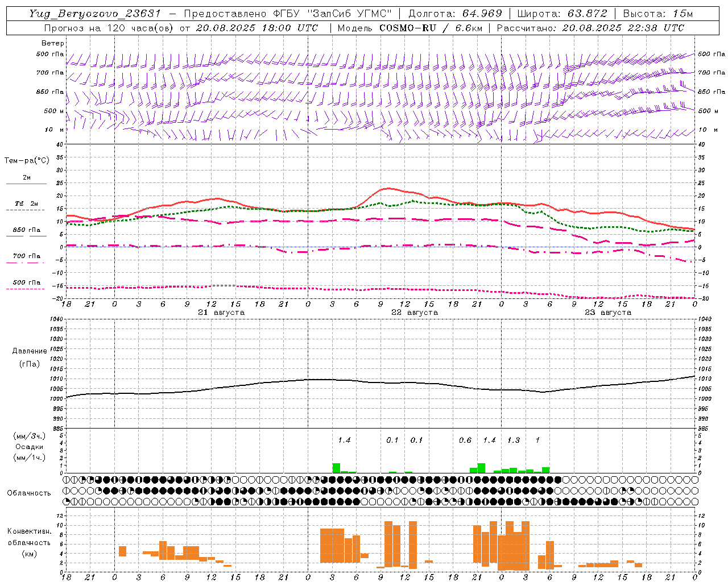Screen dimensions: 728x582
Task: Click the Давление panel label
Action: (30, 351)
